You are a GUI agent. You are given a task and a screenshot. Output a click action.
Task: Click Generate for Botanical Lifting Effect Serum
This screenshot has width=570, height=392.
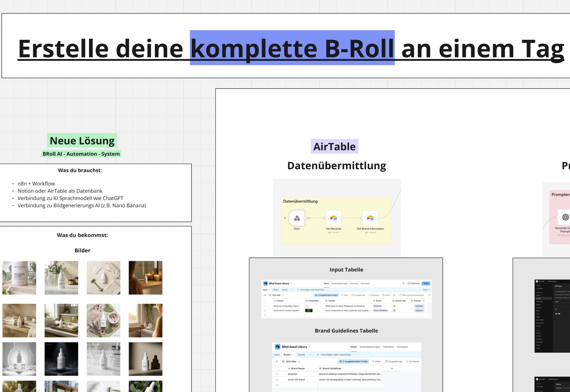(x=419, y=306)
